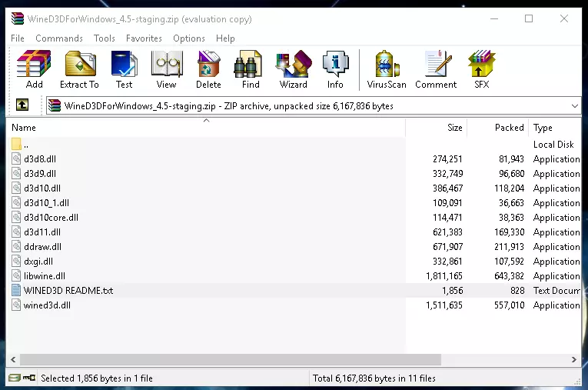The image size is (588, 390).
Task: Click 'Selected 1,856 bytes in 1 file' status
Action: pos(97,378)
